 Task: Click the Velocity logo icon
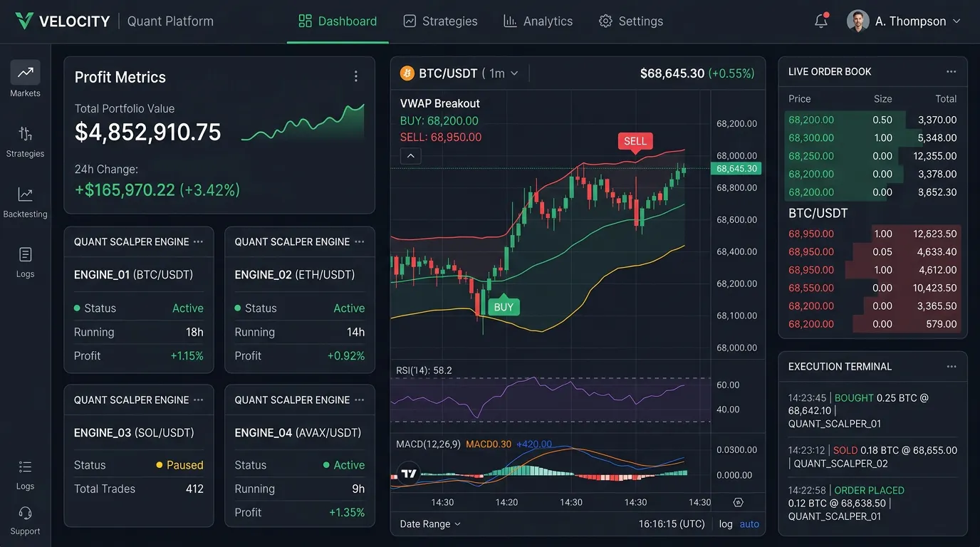click(24, 21)
